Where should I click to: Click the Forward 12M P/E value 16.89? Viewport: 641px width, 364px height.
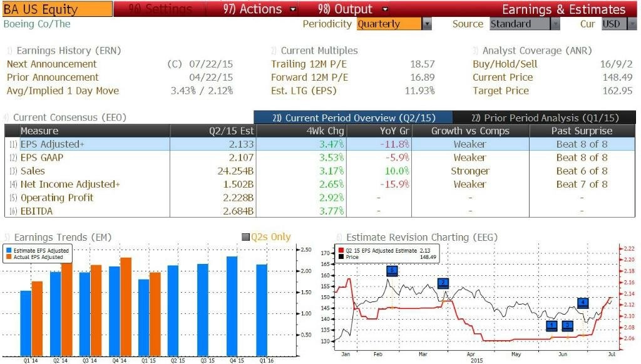coord(423,78)
